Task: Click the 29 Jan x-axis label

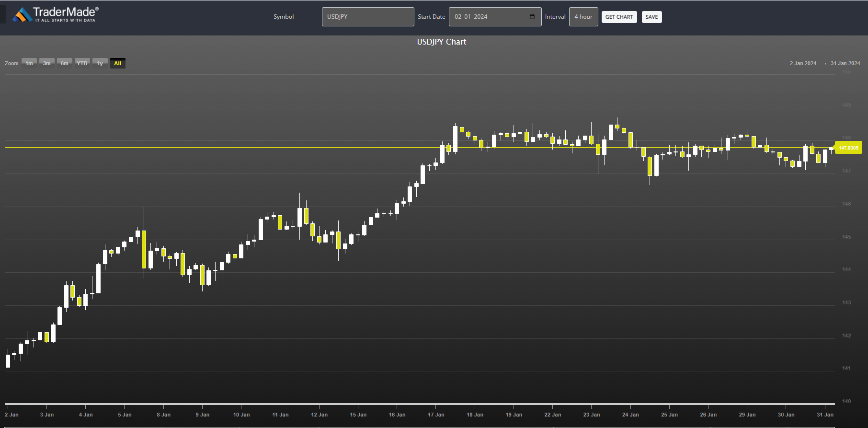Action: point(747,415)
